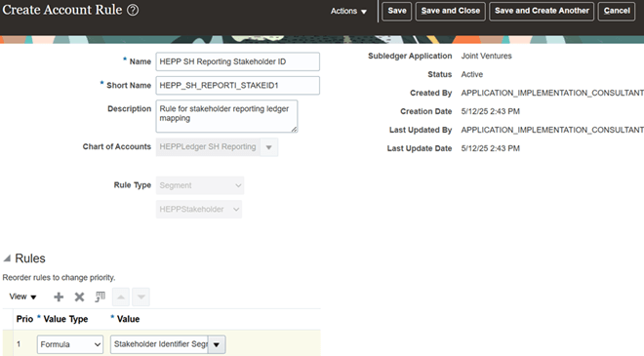This screenshot has height=356, width=644.
Task: Delete selected rule with X icon
Action: (79, 297)
